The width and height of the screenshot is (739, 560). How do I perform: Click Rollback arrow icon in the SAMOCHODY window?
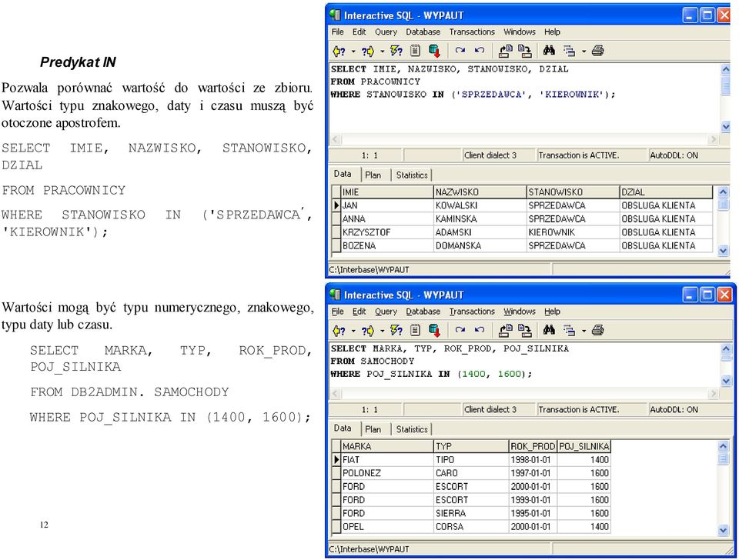point(480,330)
